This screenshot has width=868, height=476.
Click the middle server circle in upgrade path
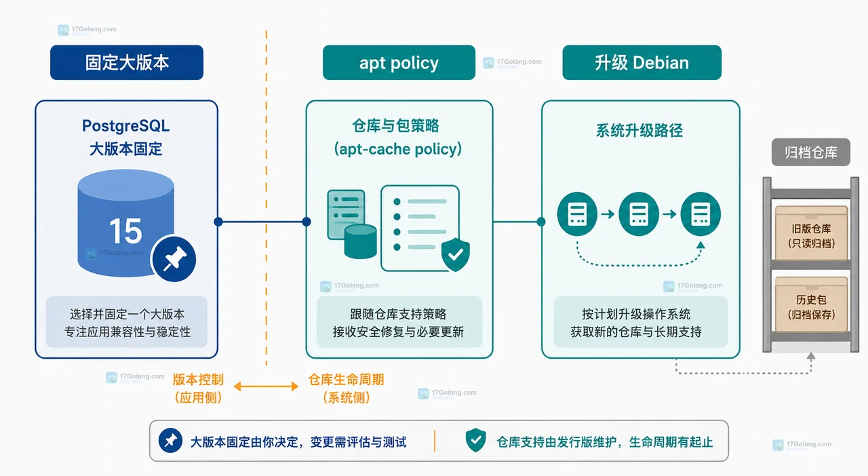[x=639, y=214]
